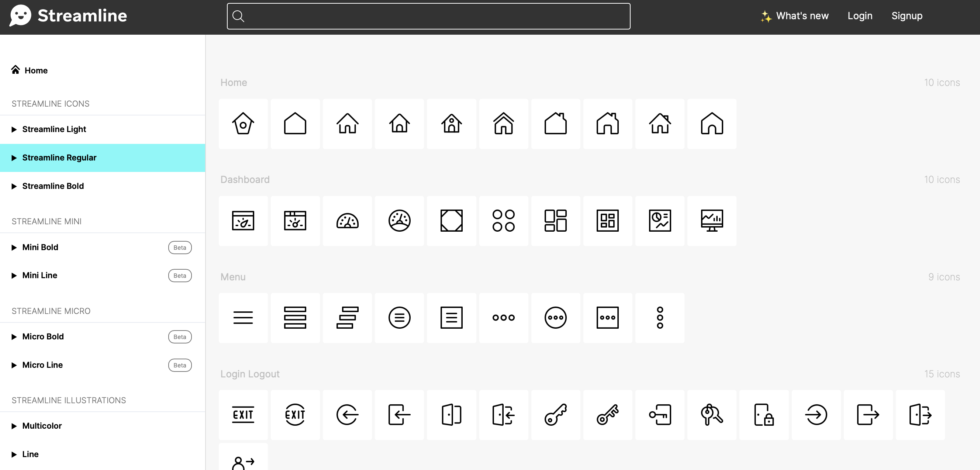Select the circle with right arrow login icon
Screen dimensions: 980x470
[x=816, y=415]
